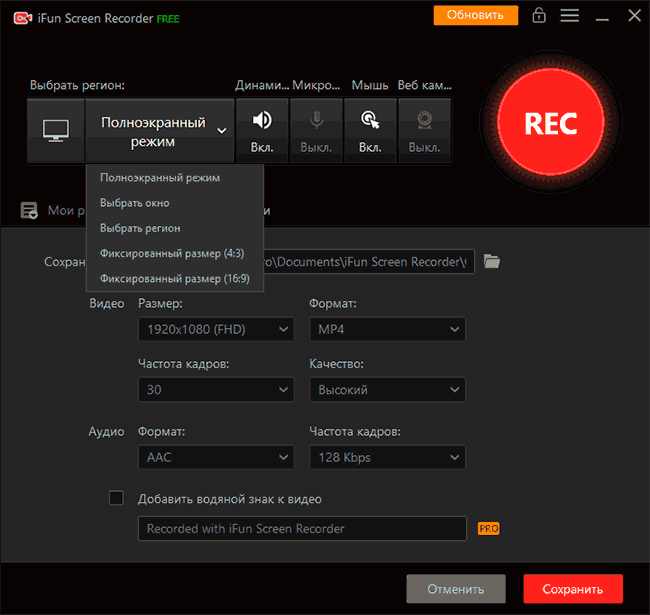Open the Полноэкранный режим region dropdown
Screen dimensions: 650x615
160,131
